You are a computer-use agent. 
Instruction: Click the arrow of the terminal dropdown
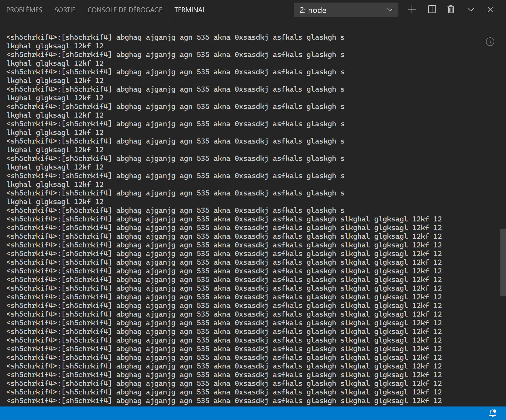click(x=390, y=10)
